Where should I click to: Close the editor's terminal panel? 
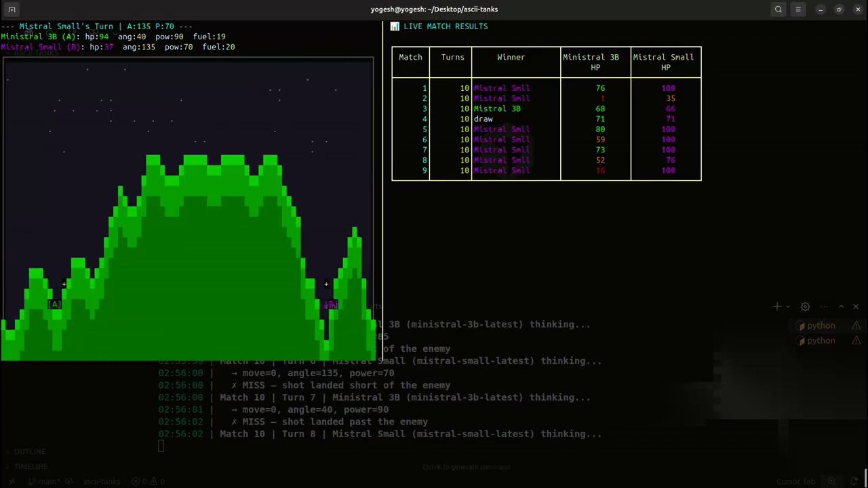coord(856,307)
